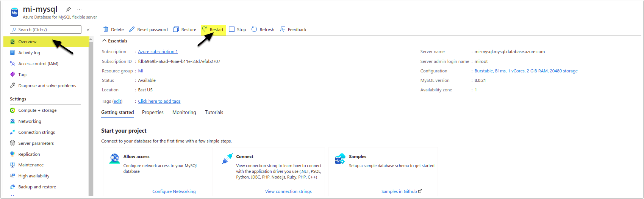Click the Tags icon in the sidebar
The image size is (644, 199).
click(x=13, y=75)
